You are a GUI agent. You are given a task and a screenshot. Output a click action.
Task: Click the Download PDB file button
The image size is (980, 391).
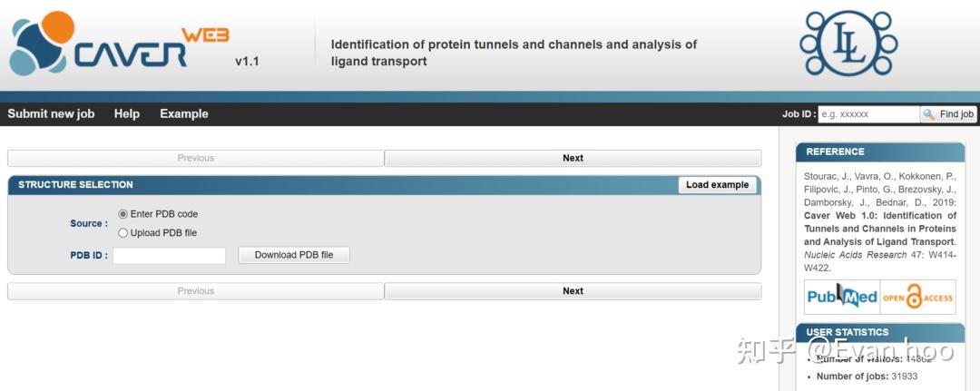[294, 255]
